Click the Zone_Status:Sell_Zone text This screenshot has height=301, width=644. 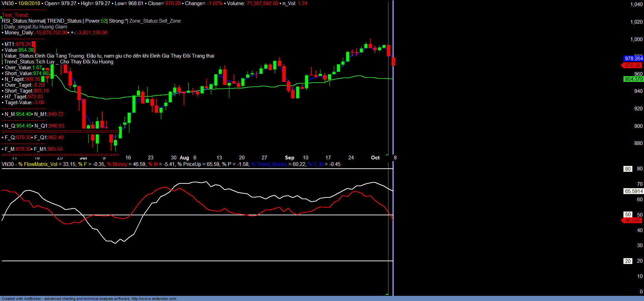[x=155, y=21]
